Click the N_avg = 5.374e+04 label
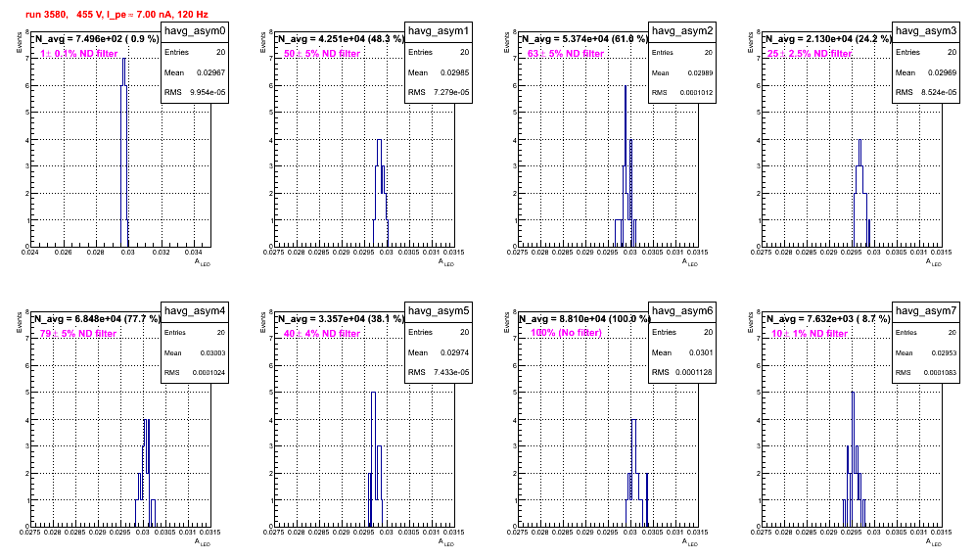 (583, 38)
